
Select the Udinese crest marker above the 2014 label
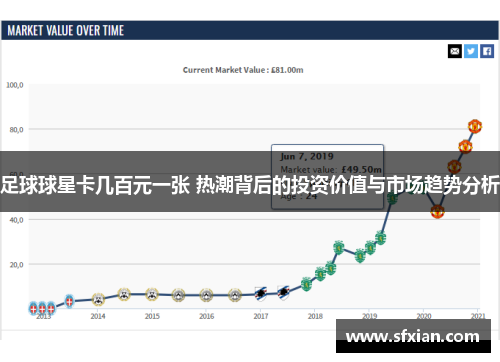click(98, 299)
